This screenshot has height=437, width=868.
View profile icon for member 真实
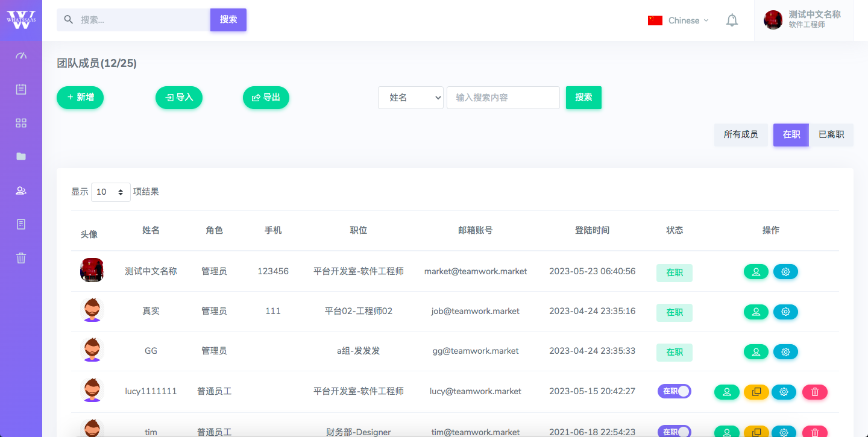(x=756, y=312)
